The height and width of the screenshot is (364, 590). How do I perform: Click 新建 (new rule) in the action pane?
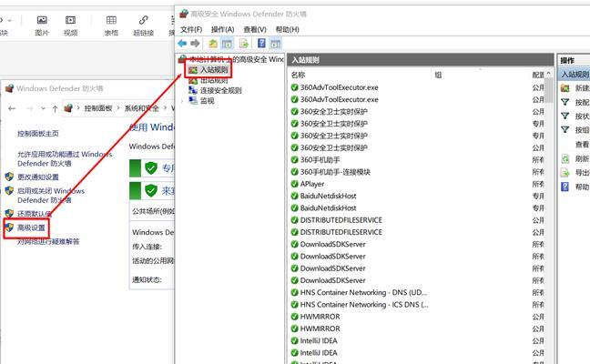click(x=582, y=88)
